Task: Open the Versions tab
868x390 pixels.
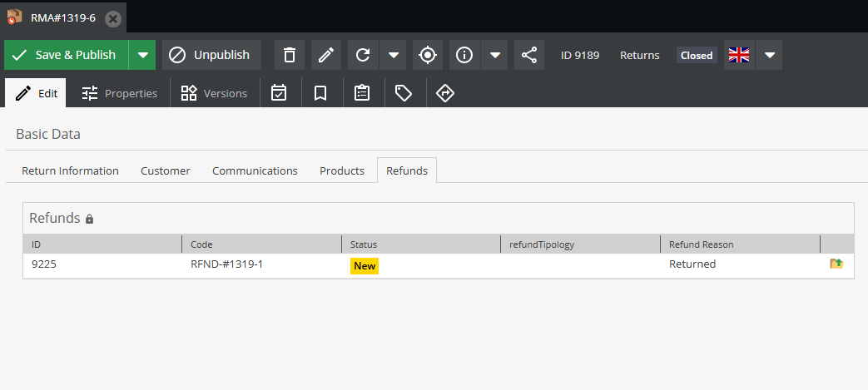Action: 215,93
